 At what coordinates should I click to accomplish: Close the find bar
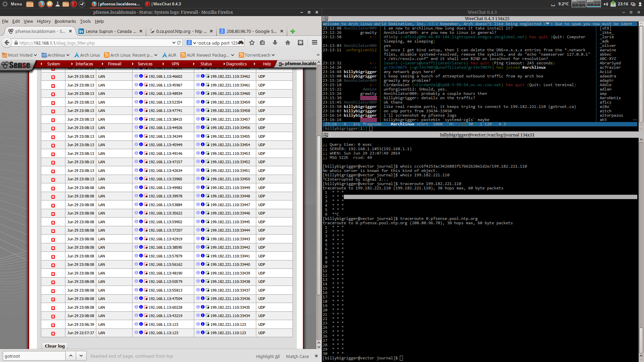316,356
